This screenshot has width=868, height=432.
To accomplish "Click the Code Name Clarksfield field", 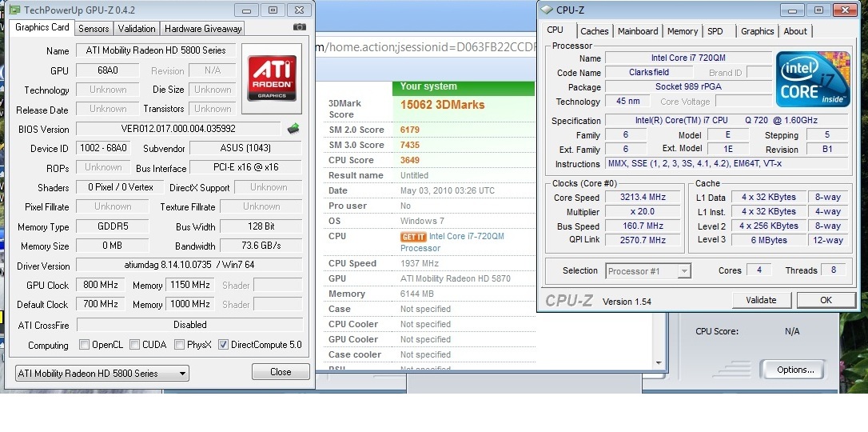I will point(649,73).
